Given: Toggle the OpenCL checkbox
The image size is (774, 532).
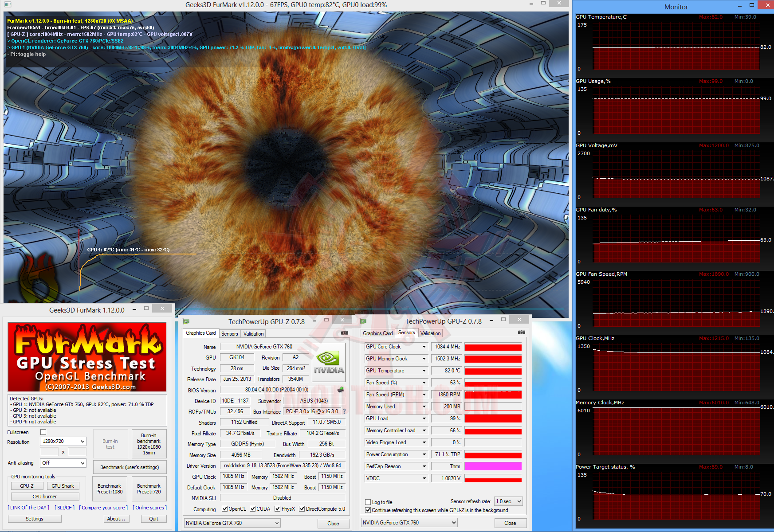Looking at the screenshot, I should (x=224, y=509).
